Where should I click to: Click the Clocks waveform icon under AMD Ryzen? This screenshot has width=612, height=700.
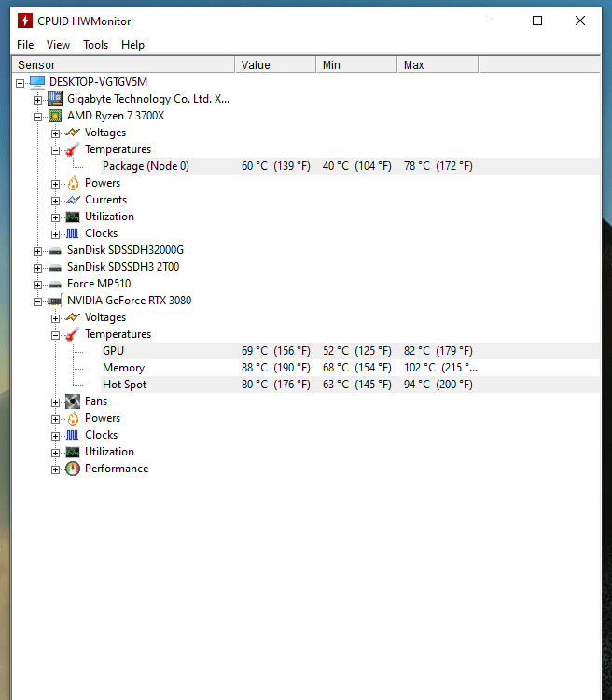point(73,233)
